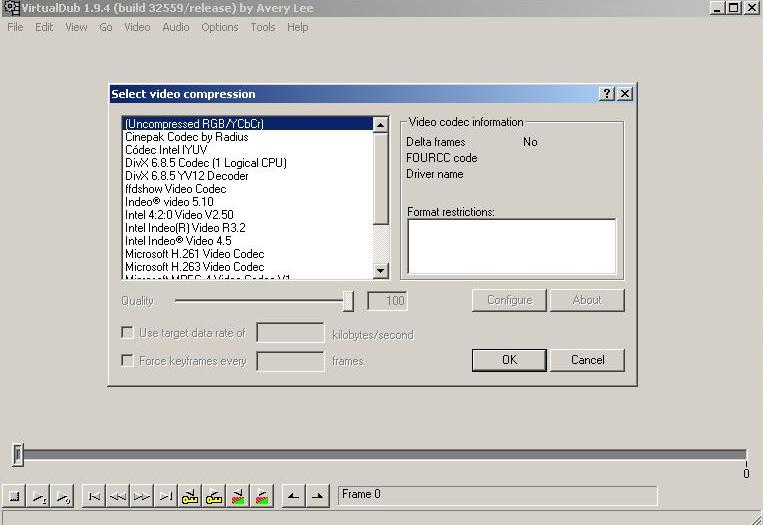Go to previous keyframe icon

(x=190, y=496)
